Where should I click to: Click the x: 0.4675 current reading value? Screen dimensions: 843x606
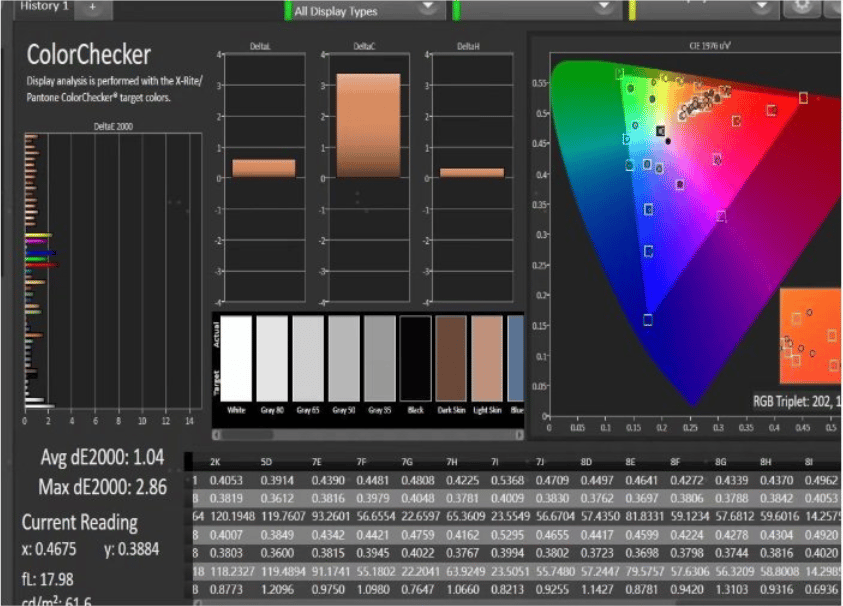pos(49,550)
